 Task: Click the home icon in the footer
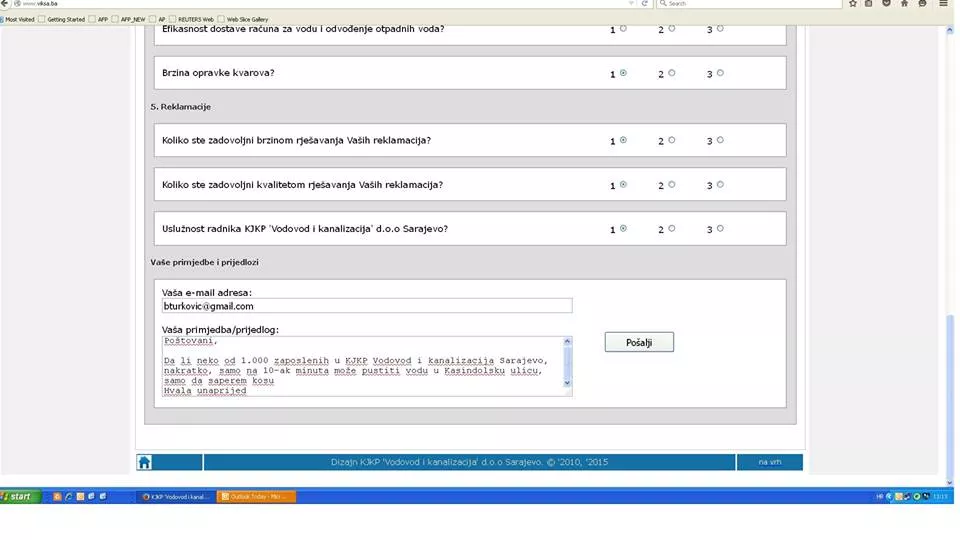144,462
